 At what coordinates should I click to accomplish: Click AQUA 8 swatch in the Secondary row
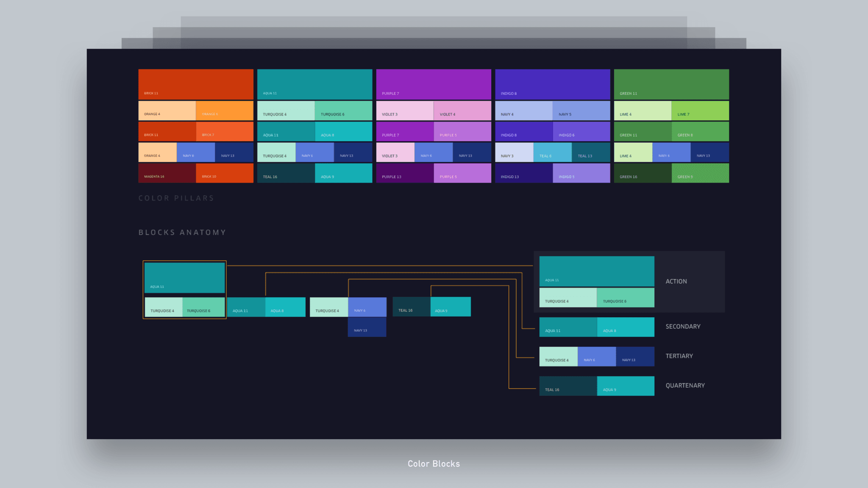626,327
